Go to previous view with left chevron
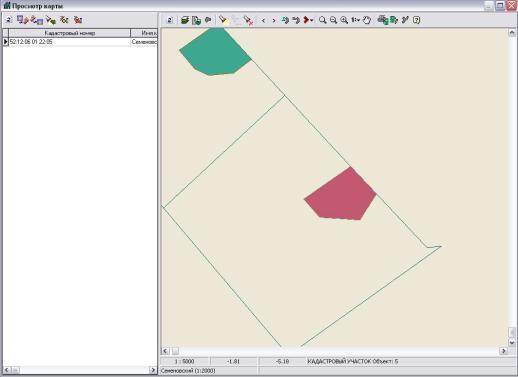This screenshot has height=377, width=518. point(263,20)
